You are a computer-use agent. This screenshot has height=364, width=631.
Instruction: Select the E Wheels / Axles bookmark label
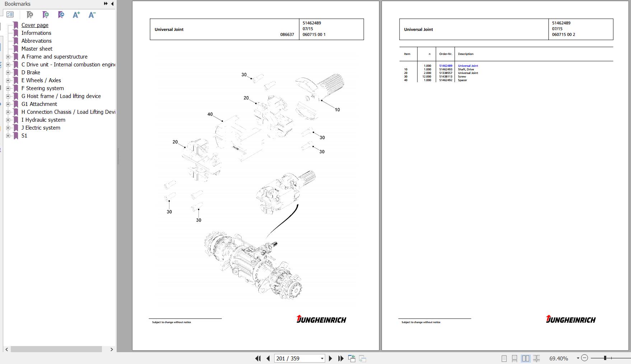click(41, 80)
